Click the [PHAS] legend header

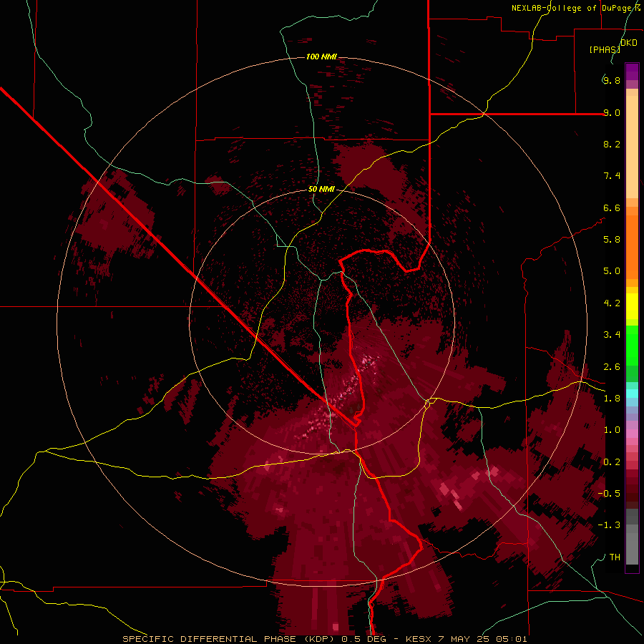(x=605, y=49)
